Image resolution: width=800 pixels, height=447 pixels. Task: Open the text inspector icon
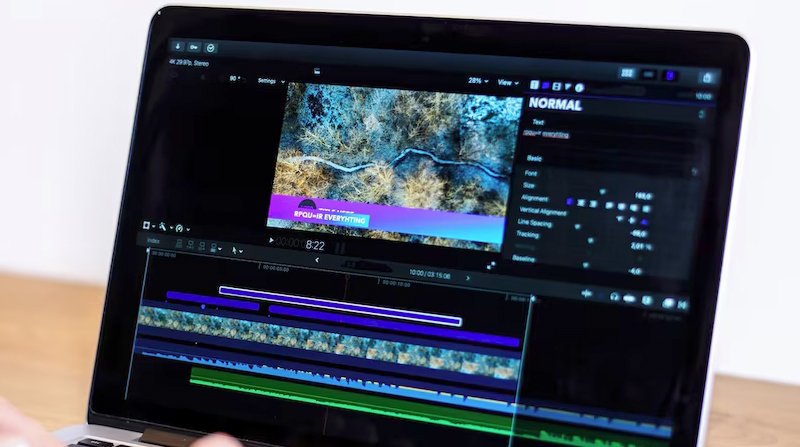(534, 86)
